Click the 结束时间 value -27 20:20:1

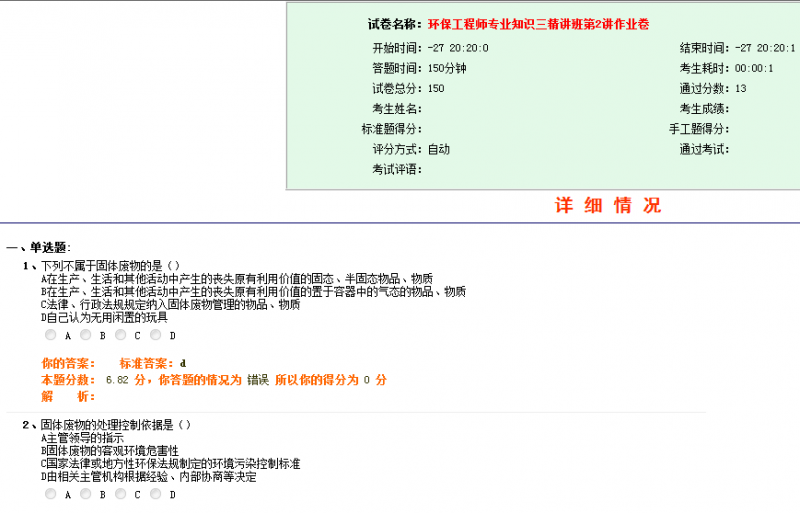click(765, 48)
